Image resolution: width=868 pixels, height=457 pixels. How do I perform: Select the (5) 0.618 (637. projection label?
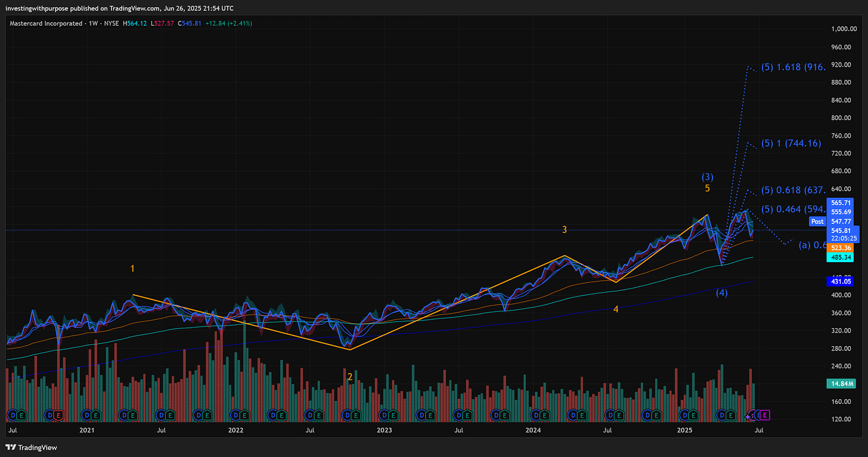pos(793,190)
